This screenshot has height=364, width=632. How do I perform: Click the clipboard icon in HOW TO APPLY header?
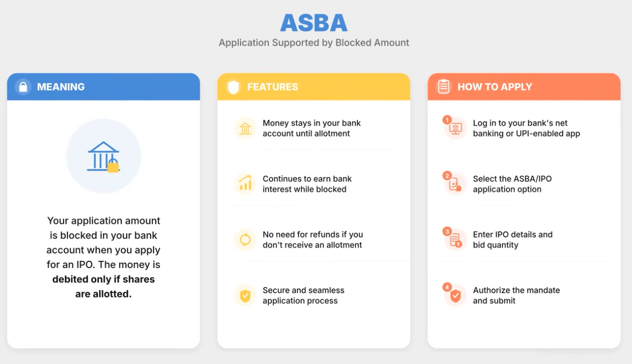(x=444, y=87)
